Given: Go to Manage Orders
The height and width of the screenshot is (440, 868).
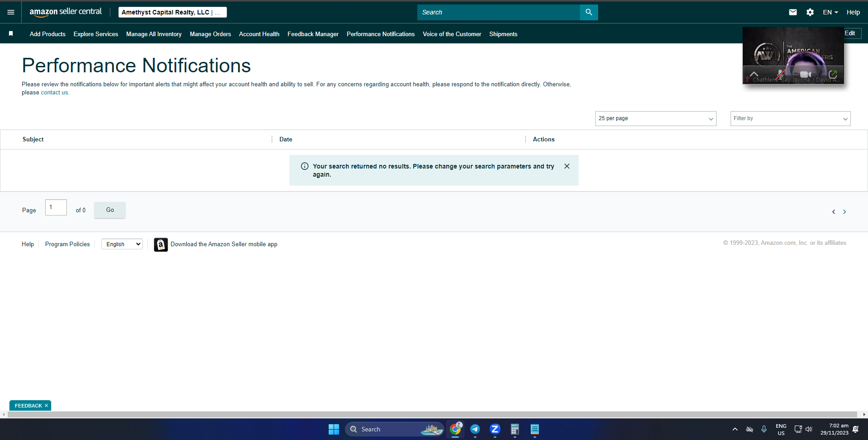Looking at the screenshot, I should tap(210, 34).
